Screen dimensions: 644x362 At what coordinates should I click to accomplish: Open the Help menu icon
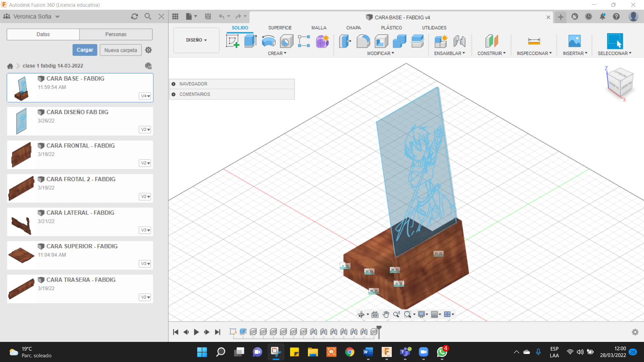point(616,16)
